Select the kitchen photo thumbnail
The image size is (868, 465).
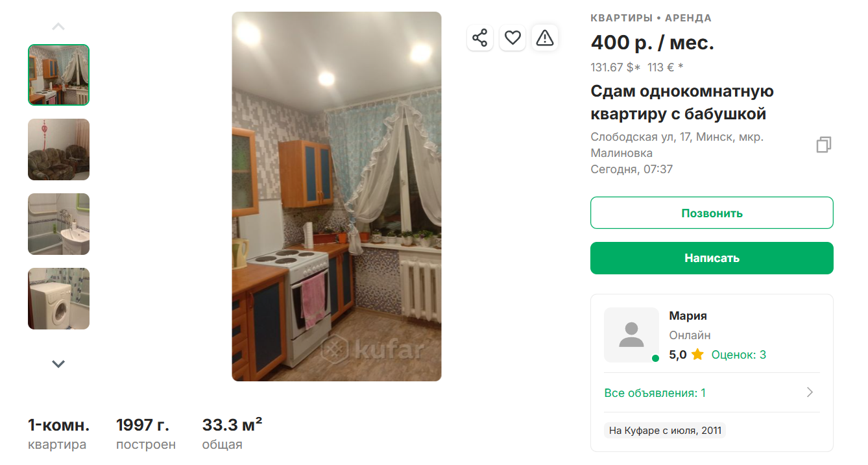pyautogui.click(x=58, y=75)
